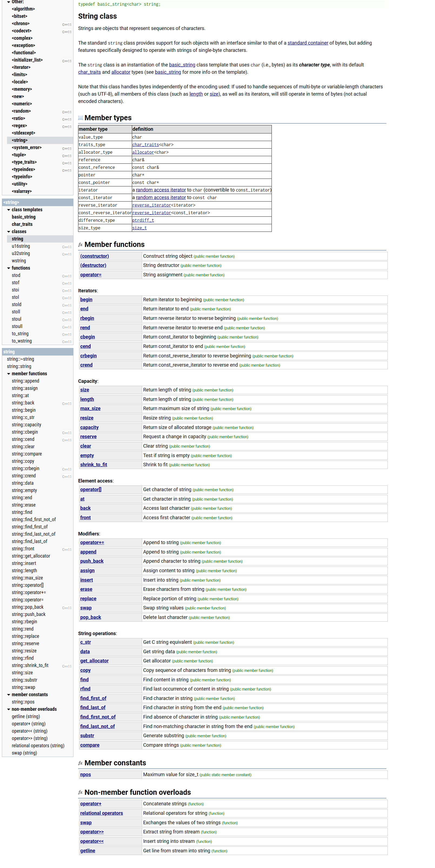This screenshot has height=868, width=435.
Task: Open char_traits in the sidebar
Action: click(22, 224)
